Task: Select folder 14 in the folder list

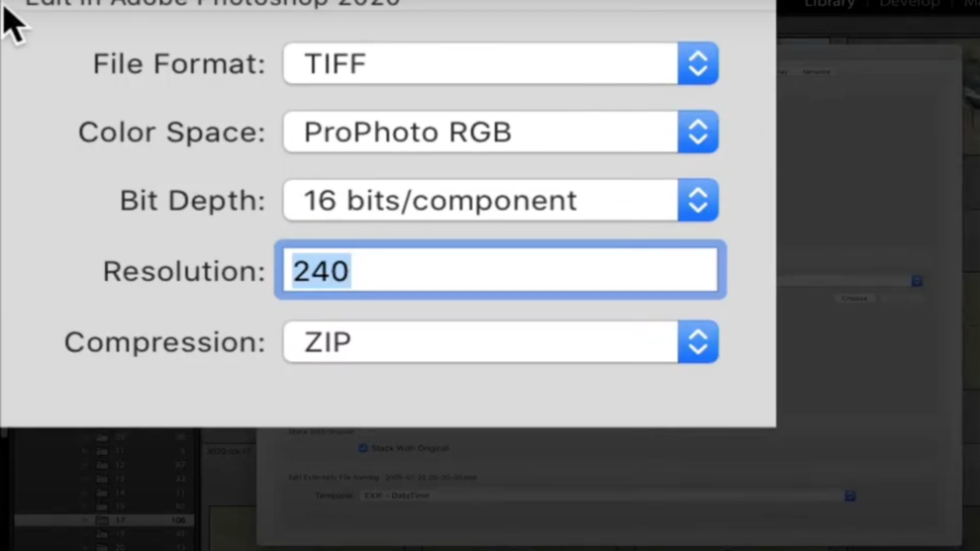Action: (119, 492)
